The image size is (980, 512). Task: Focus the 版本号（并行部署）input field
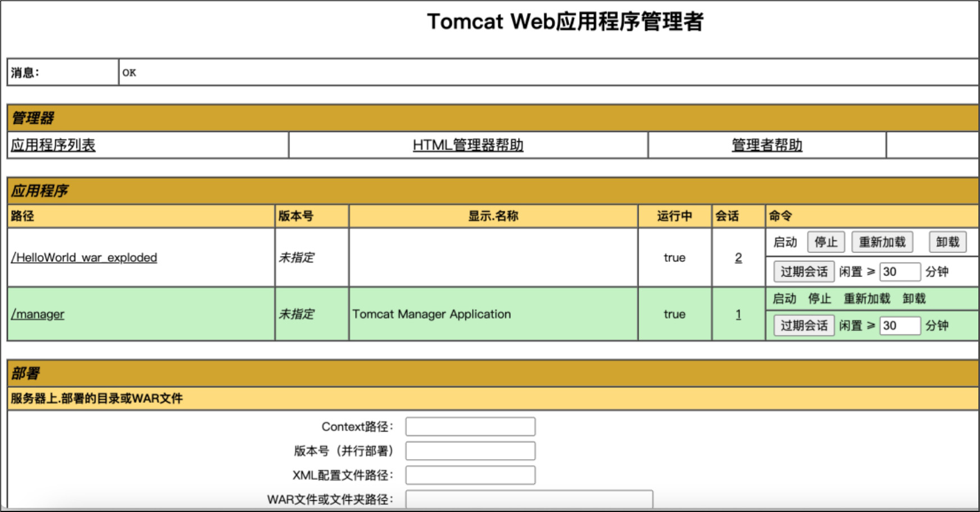pyautogui.click(x=470, y=451)
